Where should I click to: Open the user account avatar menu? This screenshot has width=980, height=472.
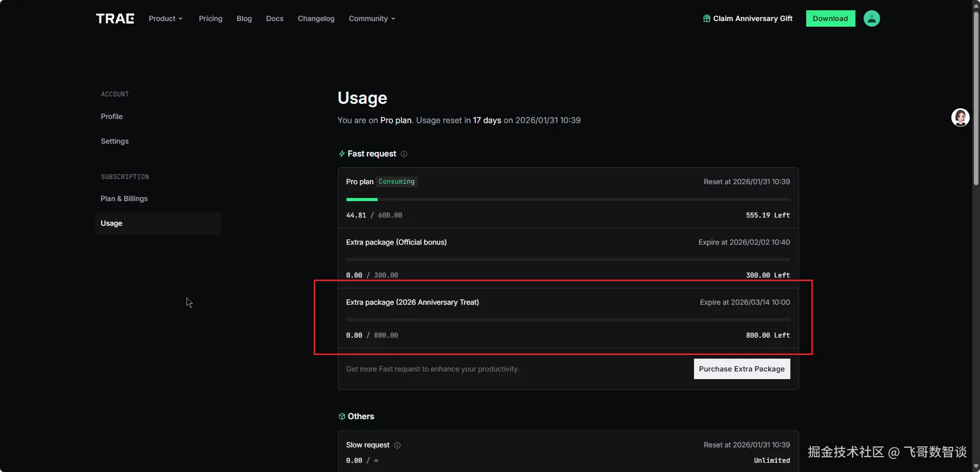pyautogui.click(x=871, y=18)
